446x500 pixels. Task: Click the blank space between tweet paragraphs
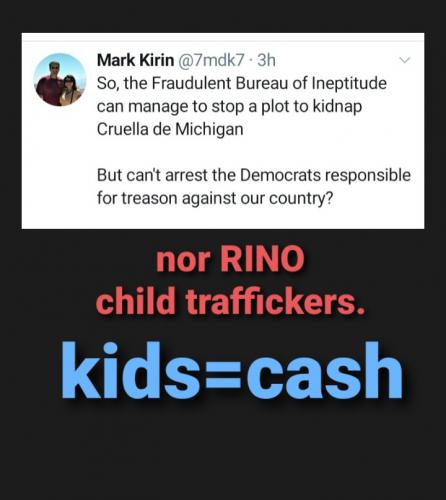tap(253, 152)
